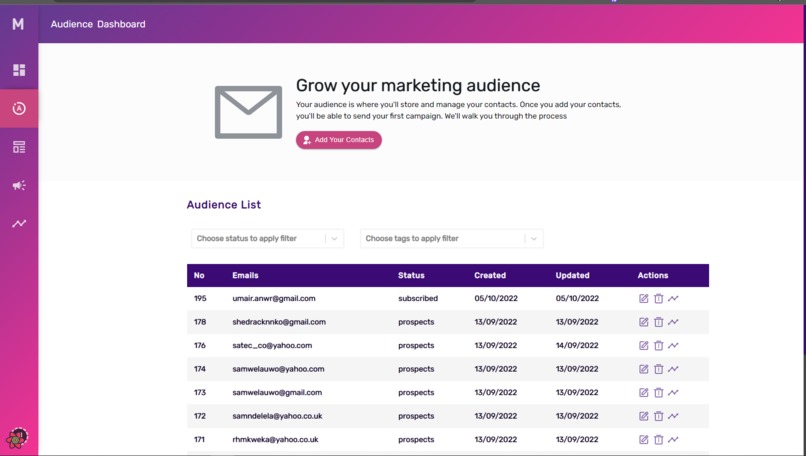Click row number 171
This screenshot has height=456, width=806.
tap(199, 440)
